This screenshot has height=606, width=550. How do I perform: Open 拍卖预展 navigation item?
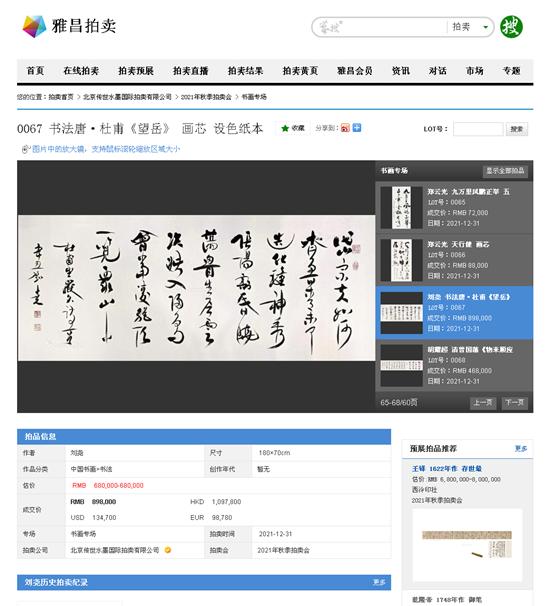tap(136, 71)
